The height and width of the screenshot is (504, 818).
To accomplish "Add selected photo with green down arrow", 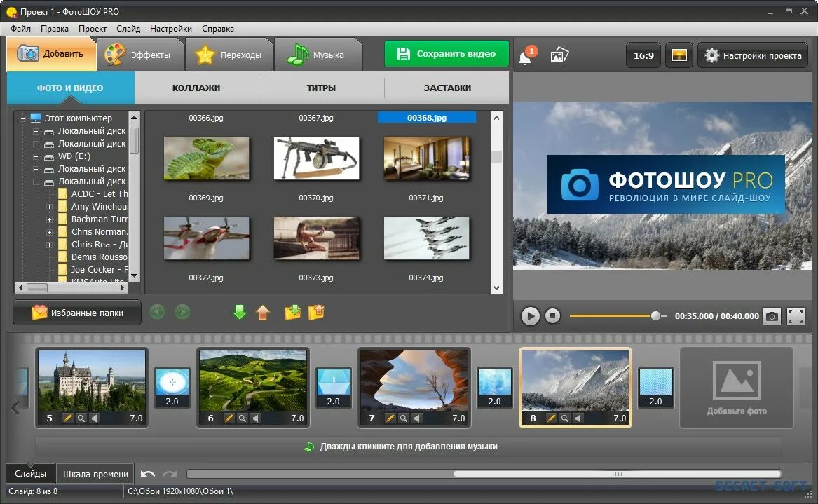I will click(240, 312).
